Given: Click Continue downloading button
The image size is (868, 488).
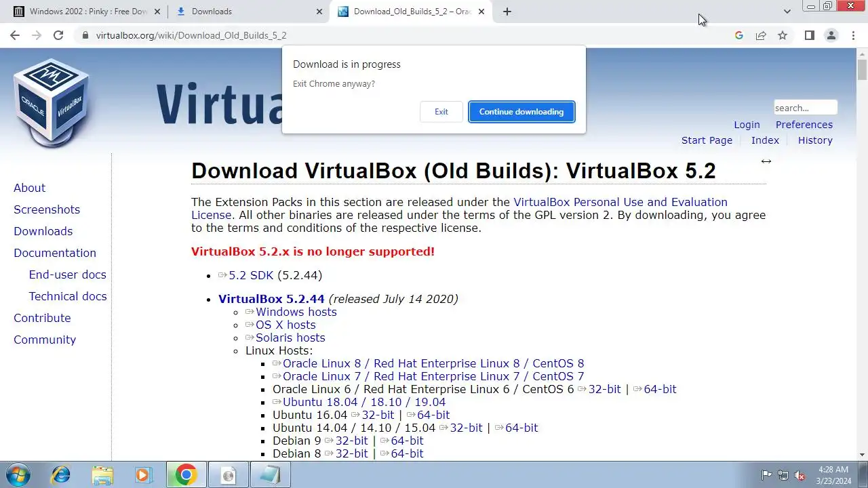Looking at the screenshot, I should (521, 112).
